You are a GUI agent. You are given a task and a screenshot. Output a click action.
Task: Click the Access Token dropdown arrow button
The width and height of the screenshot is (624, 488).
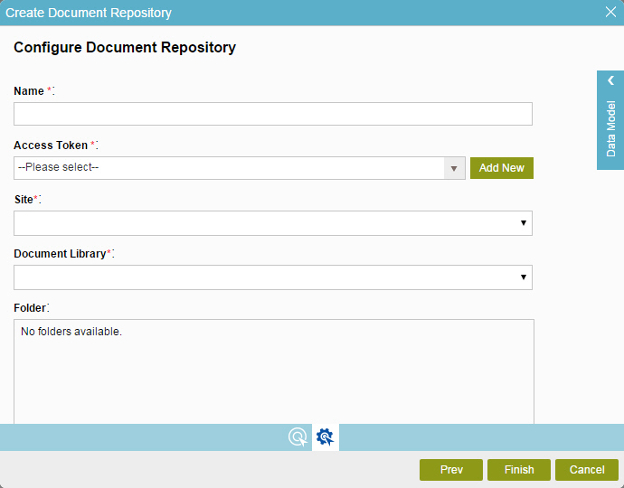[x=454, y=168]
